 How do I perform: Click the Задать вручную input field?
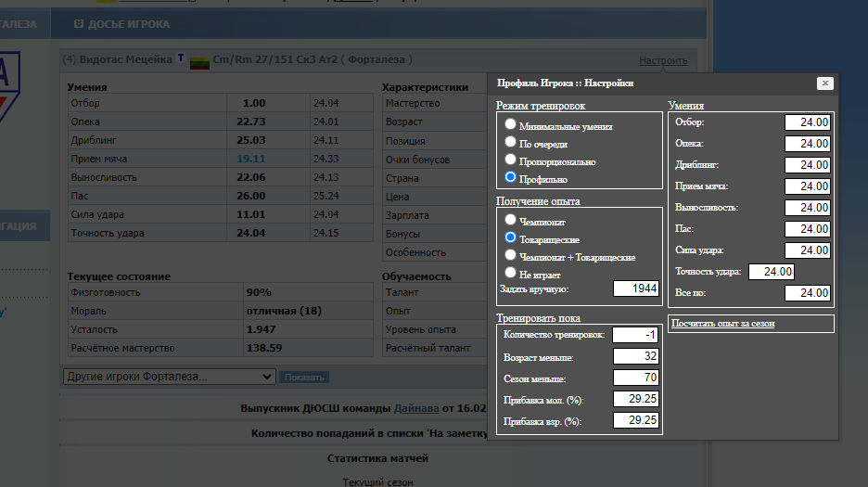point(635,288)
